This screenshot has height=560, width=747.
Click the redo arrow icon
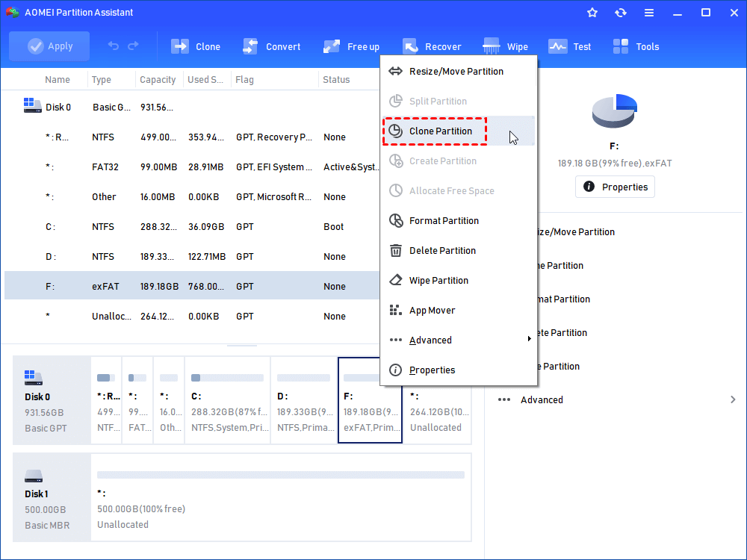click(134, 46)
